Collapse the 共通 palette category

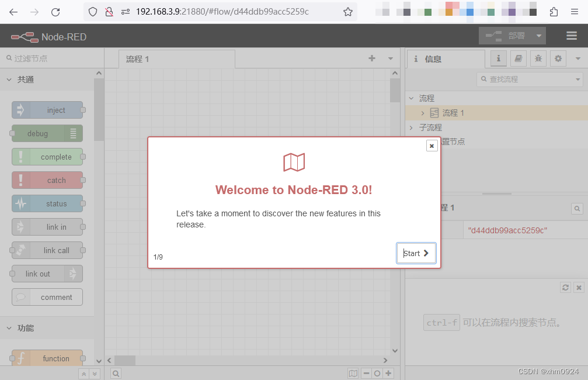[x=11, y=79]
